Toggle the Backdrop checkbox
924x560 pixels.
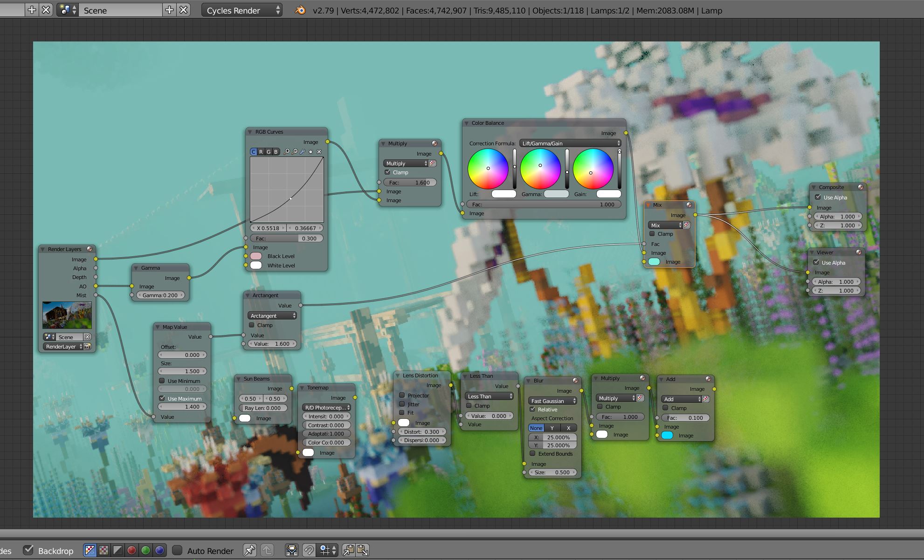pyautogui.click(x=28, y=550)
